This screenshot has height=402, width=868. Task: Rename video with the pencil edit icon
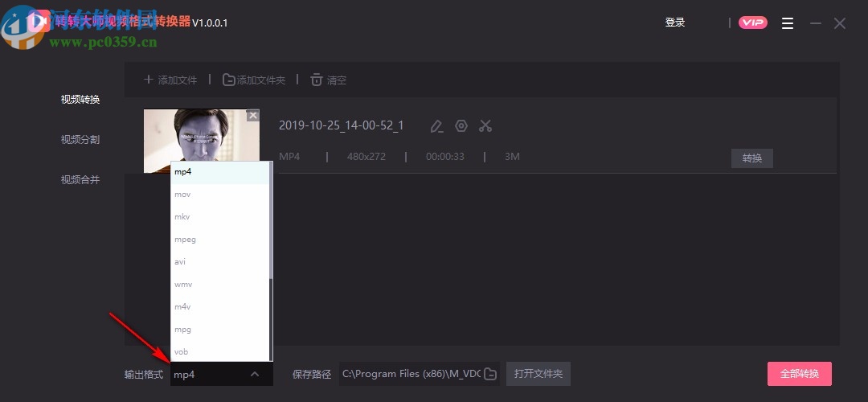pyautogui.click(x=436, y=126)
